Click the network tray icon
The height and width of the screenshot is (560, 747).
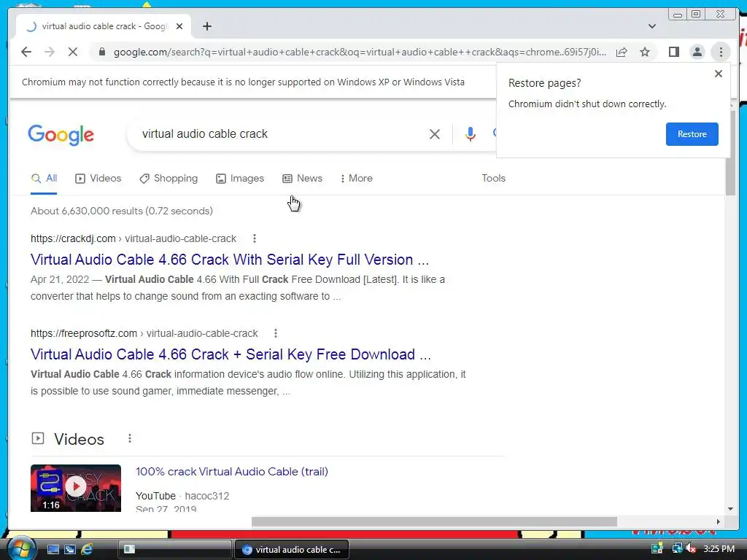click(676, 548)
